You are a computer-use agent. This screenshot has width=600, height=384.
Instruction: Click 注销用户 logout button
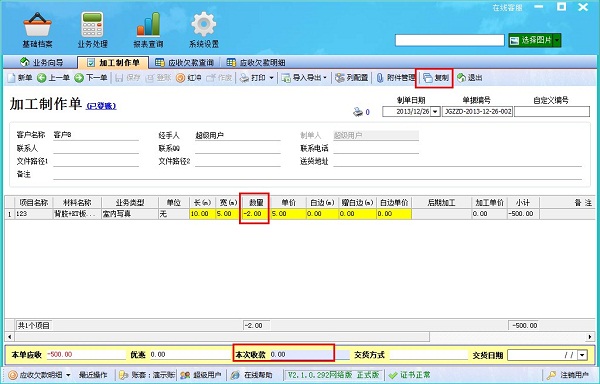pos(569,375)
